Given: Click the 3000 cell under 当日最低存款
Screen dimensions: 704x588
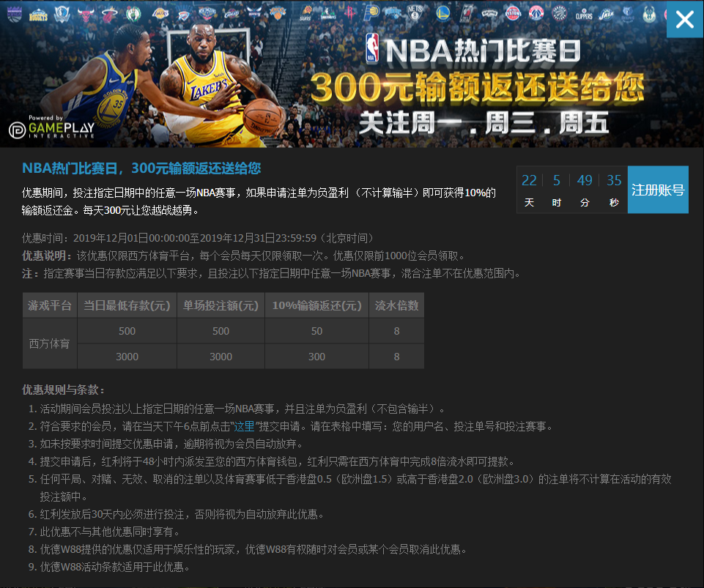Looking at the screenshot, I should coord(127,357).
